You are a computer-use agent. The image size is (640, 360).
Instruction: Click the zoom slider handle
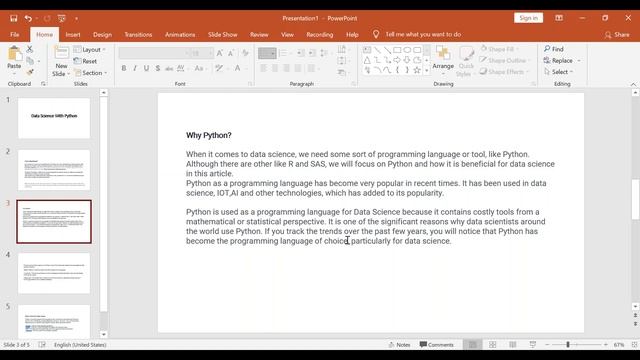568,345
